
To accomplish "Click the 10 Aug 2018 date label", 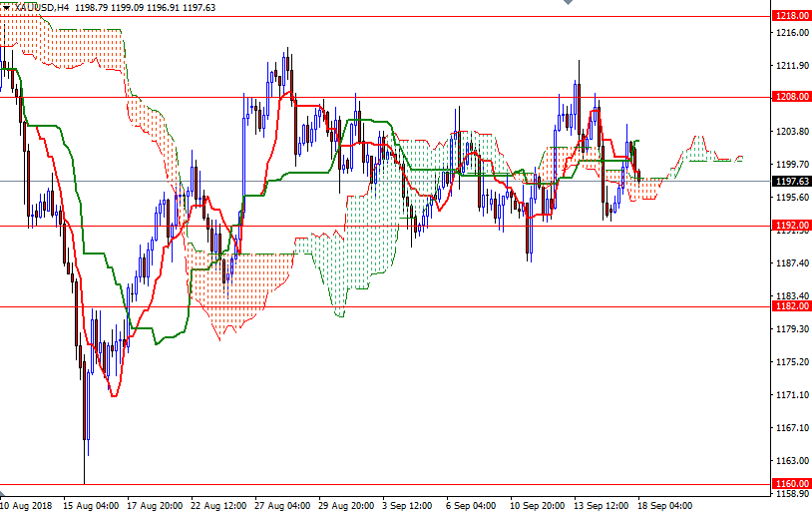I will pyautogui.click(x=30, y=505).
